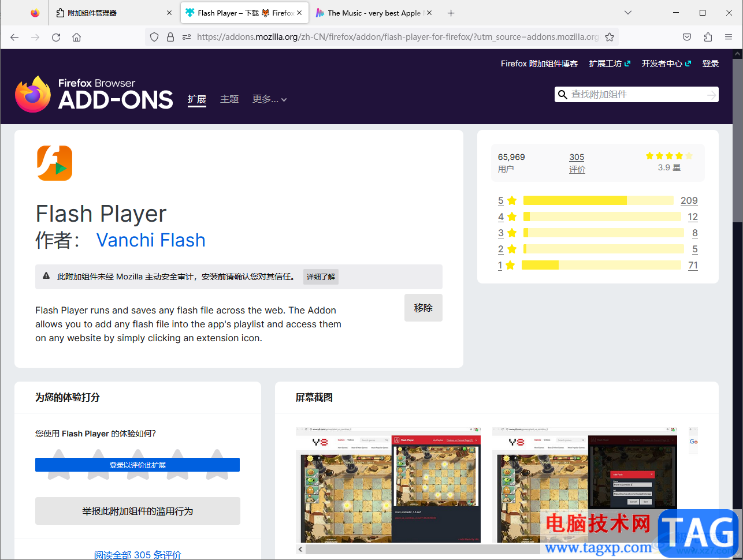The width and height of the screenshot is (743, 560).
Task: Switch to the pinned Firefox tab
Action: coord(35,13)
